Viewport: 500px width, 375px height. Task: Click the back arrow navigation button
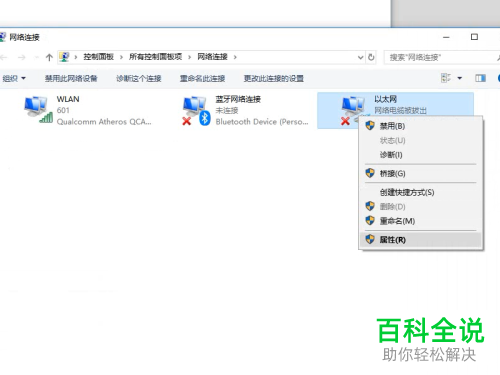(4, 57)
